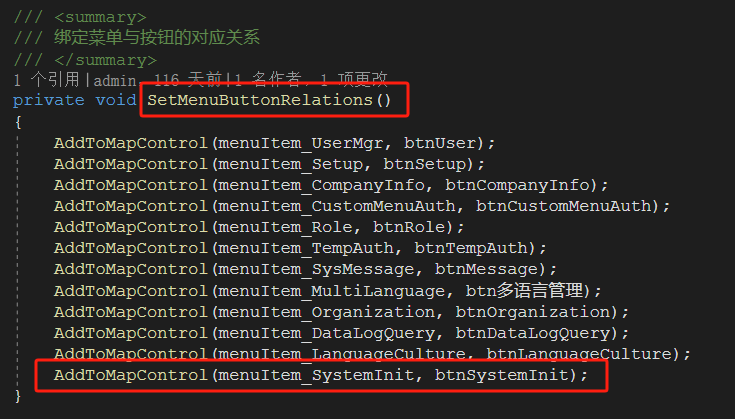Click the btnDataLogQuery identifier
This screenshot has width=735, height=419.
[533, 333]
